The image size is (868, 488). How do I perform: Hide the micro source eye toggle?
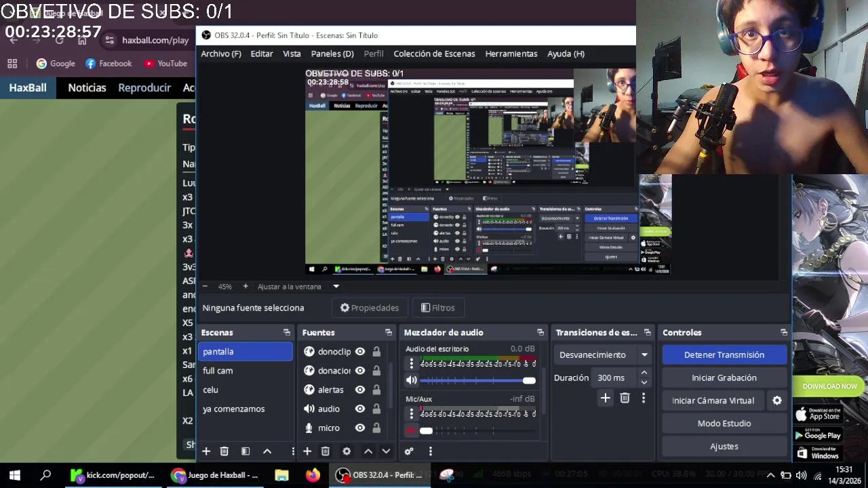click(x=360, y=428)
